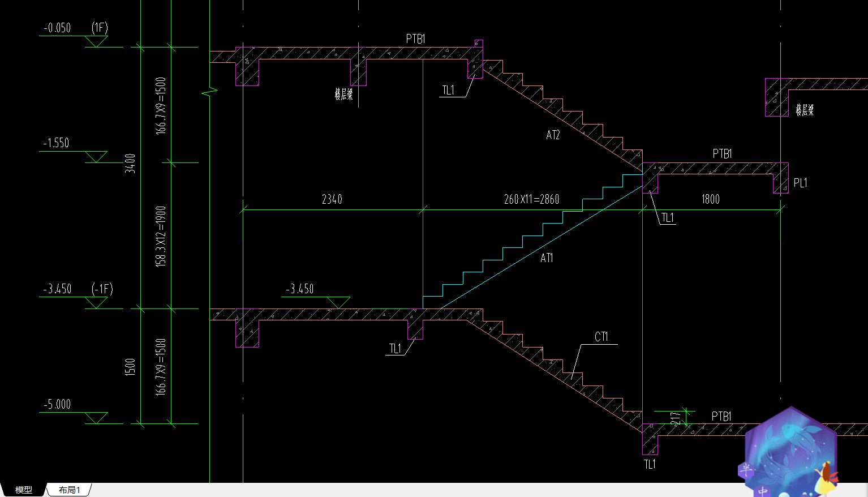Viewport: 868px width, 497px height.
Task: Select the AT2 stair flight label
Action: click(553, 135)
